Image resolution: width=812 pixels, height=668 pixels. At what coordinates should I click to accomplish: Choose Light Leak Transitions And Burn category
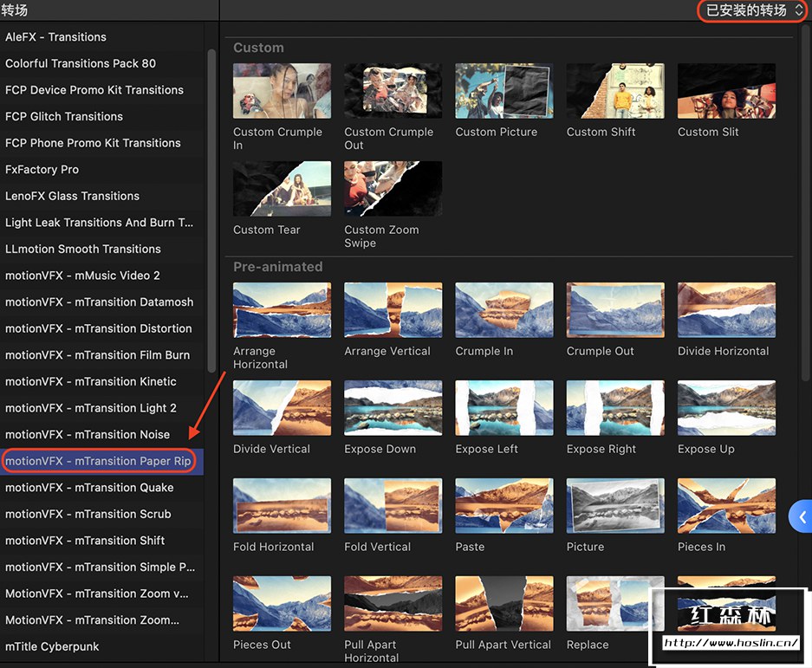102,222
